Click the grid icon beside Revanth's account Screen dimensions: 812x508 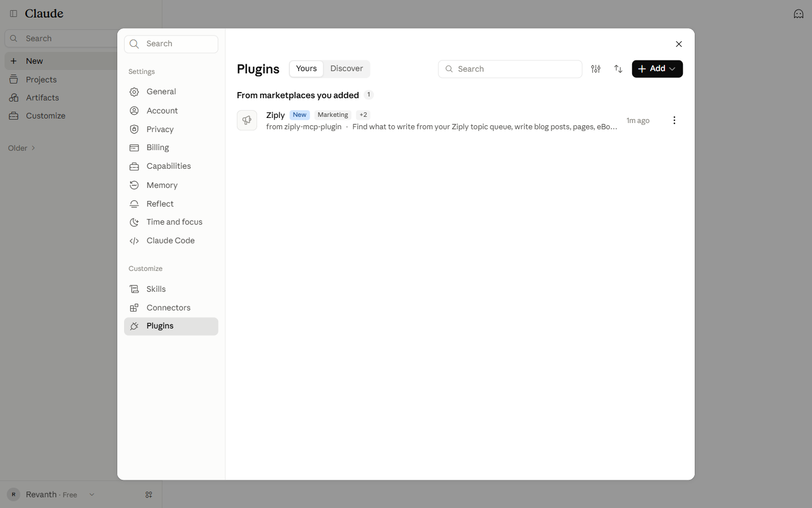(149, 494)
